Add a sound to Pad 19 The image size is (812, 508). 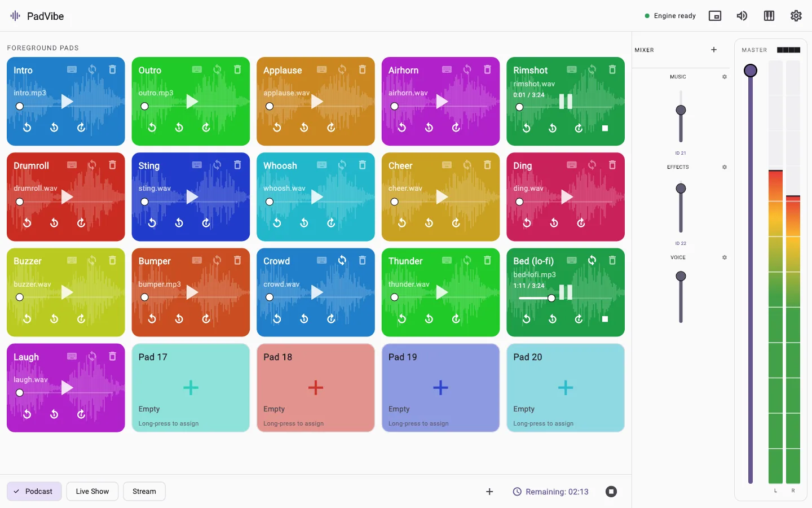[x=440, y=388]
